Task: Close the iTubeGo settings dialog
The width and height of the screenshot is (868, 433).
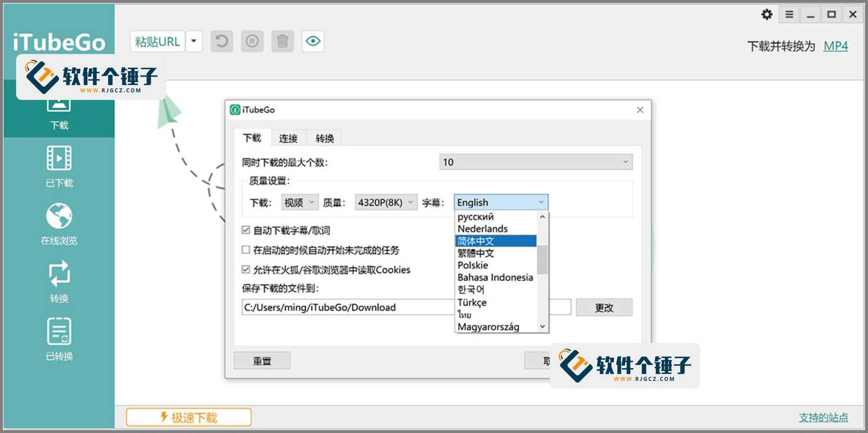Action: [x=640, y=110]
